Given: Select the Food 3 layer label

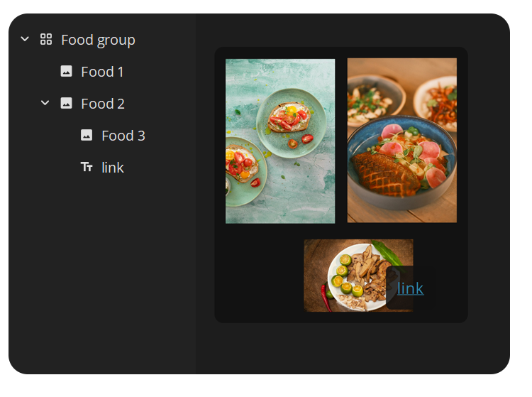Looking at the screenshot, I should point(123,136).
